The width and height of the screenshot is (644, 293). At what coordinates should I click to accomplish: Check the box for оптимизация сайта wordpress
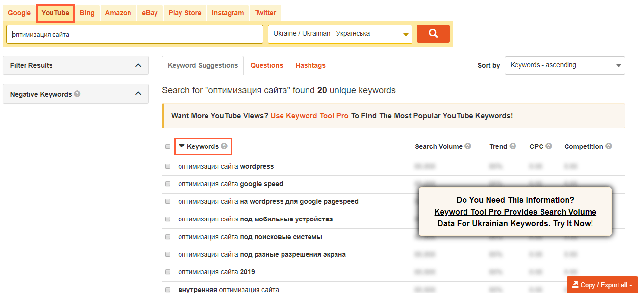(168, 166)
